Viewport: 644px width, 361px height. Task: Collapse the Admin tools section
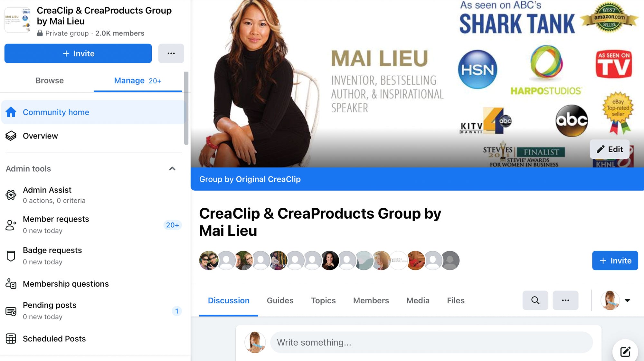[172, 169]
